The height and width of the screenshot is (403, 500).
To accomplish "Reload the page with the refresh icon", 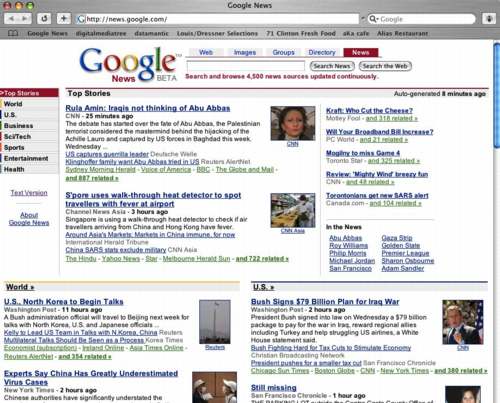I will 44,19.
